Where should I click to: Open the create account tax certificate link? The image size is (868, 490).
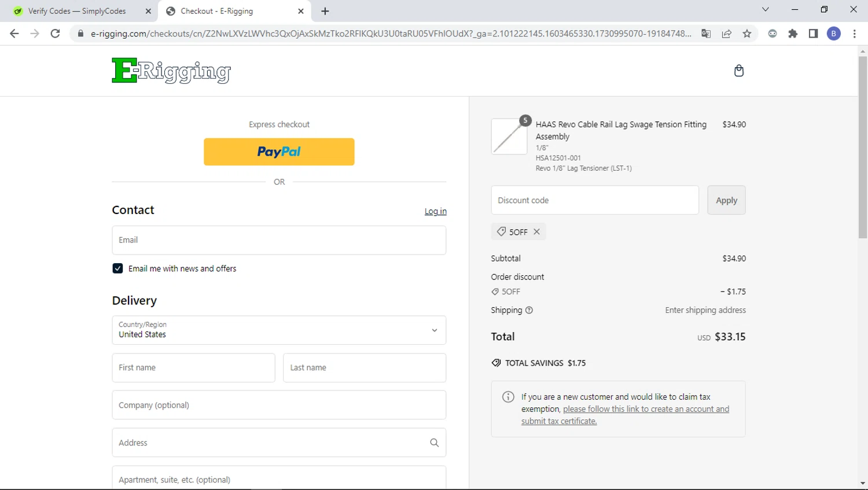625,415
